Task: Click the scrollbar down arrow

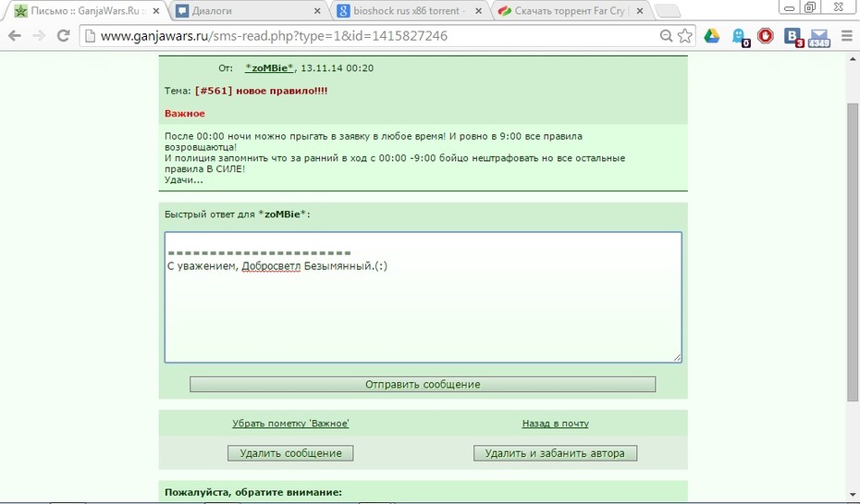Action: click(853, 494)
